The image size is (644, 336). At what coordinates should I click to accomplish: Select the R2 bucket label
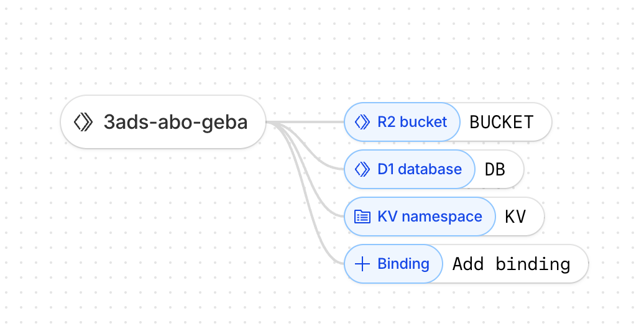[412, 122]
